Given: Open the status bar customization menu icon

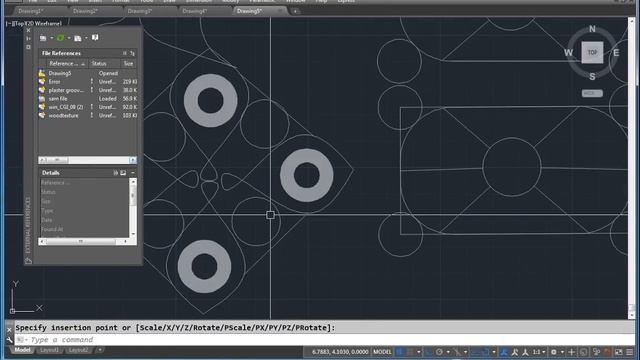Looking at the screenshot, I should (x=630, y=352).
